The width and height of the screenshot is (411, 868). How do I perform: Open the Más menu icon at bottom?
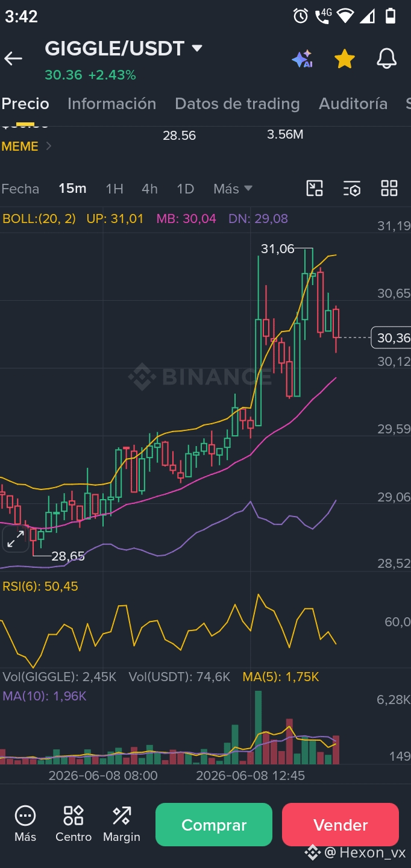pos(25,824)
